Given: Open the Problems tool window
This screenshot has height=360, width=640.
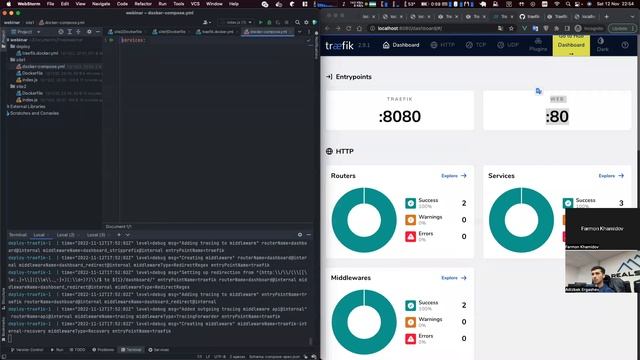Looking at the screenshot, I should pyautogui.click(x=103, y=350).
